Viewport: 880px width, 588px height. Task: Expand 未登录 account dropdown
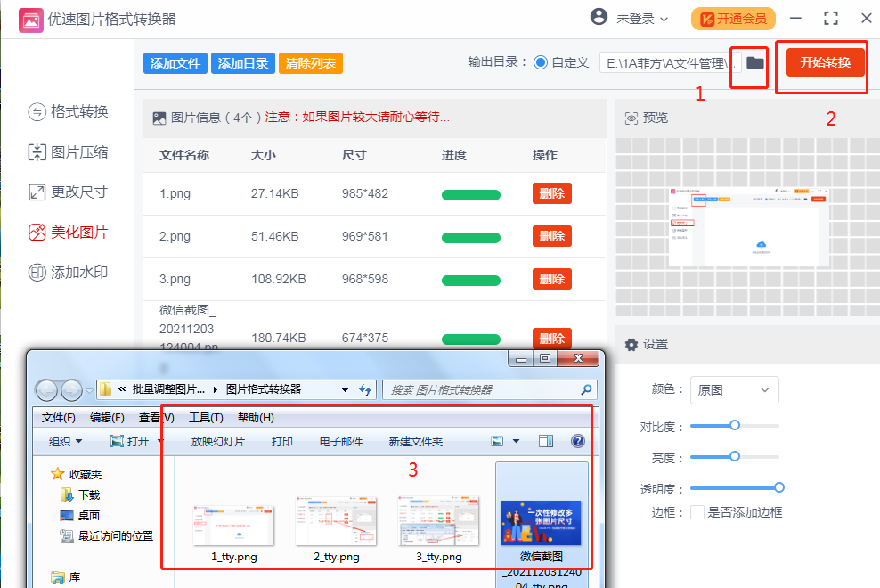tap(642, 19)
